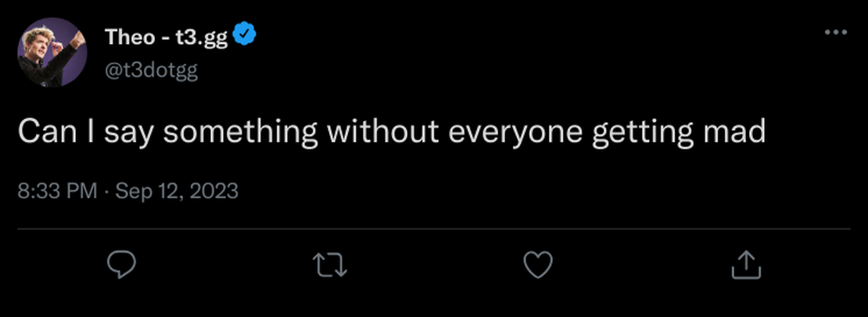Click the "PM" in the timestamp
Viewport: 868px width, 317px height.
(x=83, y=191)
